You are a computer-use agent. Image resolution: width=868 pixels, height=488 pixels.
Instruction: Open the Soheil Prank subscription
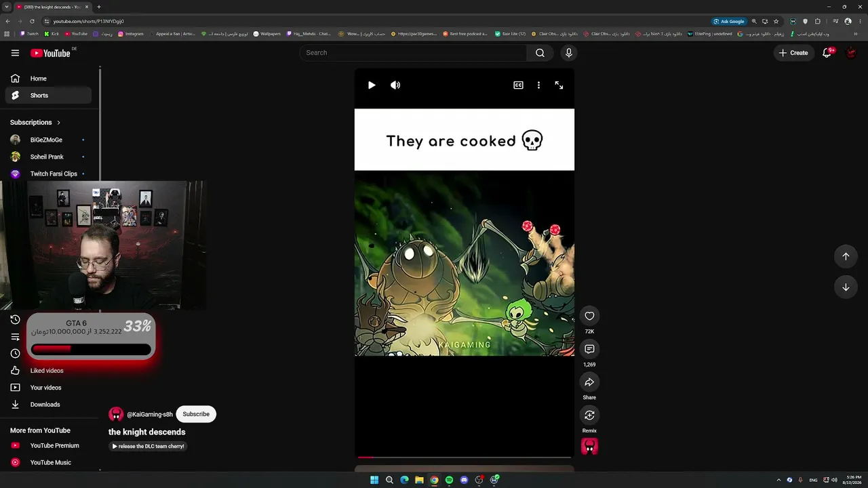[x=48, y=157]
